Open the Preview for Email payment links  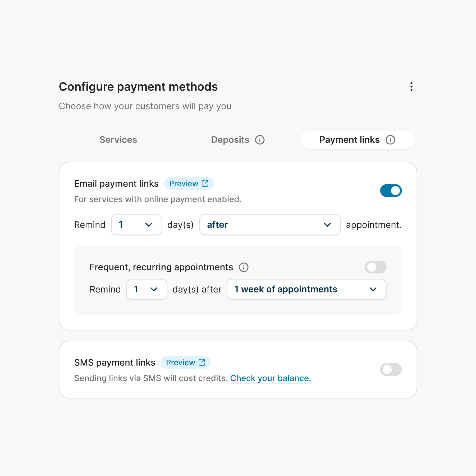[189, 183]
